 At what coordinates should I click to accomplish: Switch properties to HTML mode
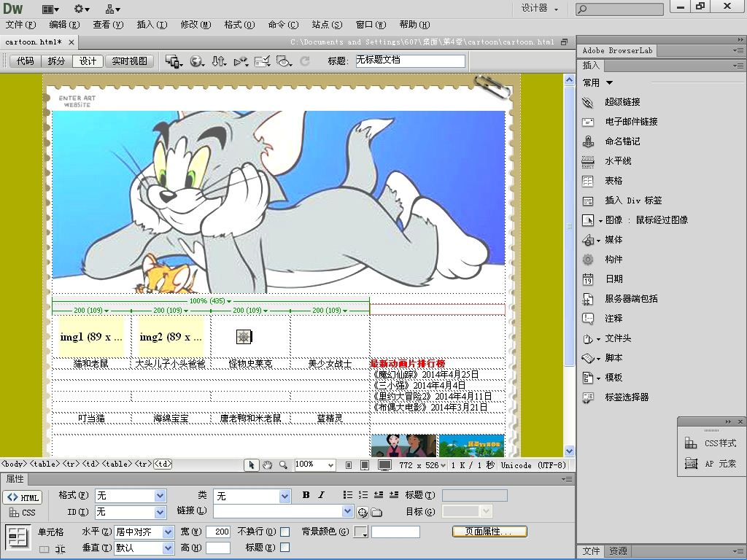(x=23, y=497)
